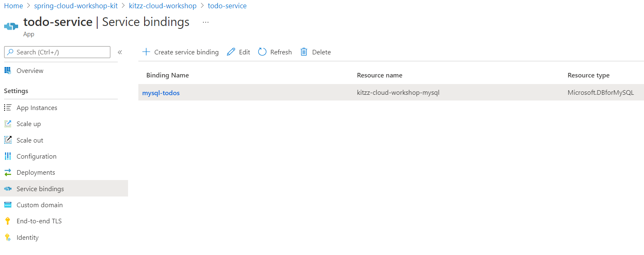Go to kitzz-cloud-workshop breadcrumb
Viewport: 644px width, 255px height.
click(163, 6)
